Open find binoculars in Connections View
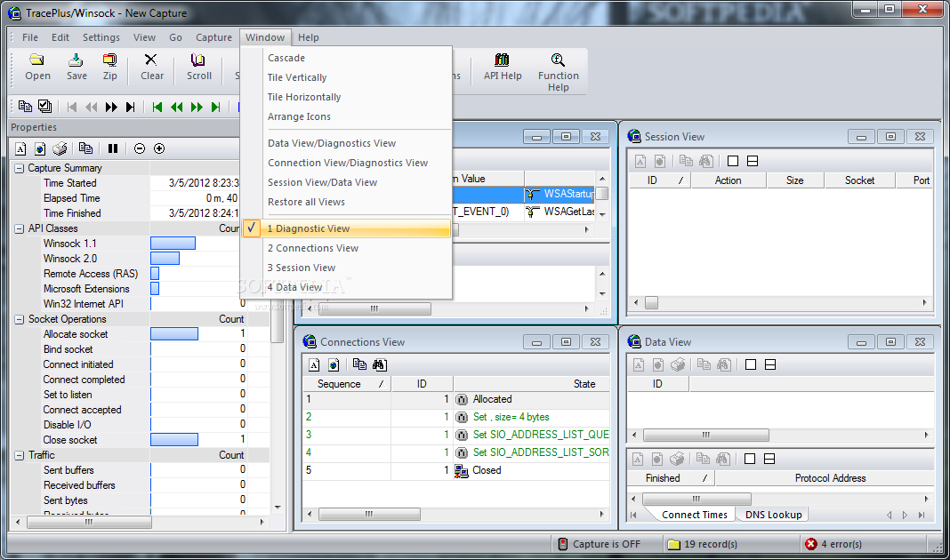Screen dimensions: 950x560 click(x=379, y=364)
